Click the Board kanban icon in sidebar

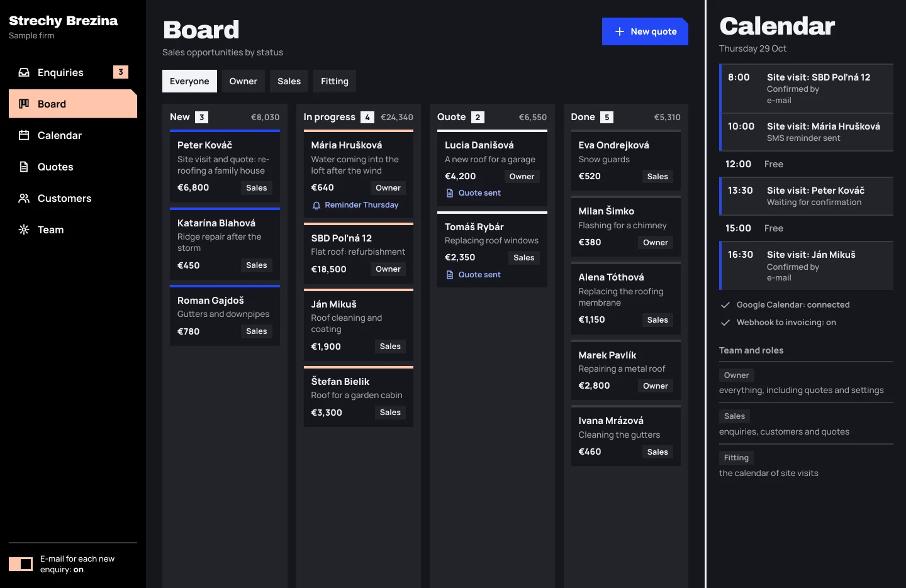[24, 104]
